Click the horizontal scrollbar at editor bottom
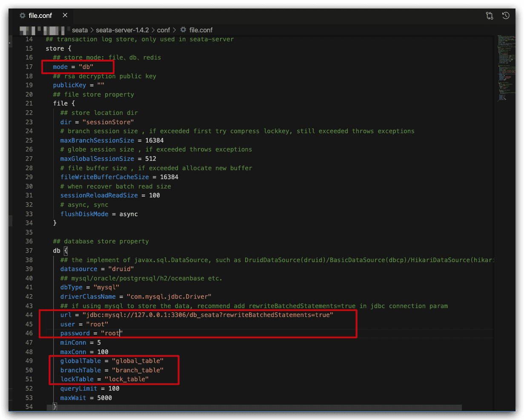 coord(255,408)
